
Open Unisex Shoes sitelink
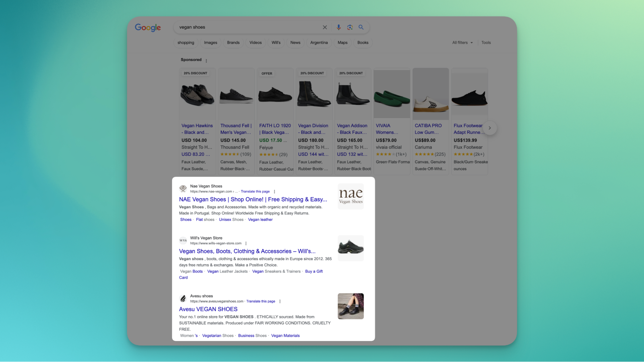pyautogui.click(x=231, y=220)
